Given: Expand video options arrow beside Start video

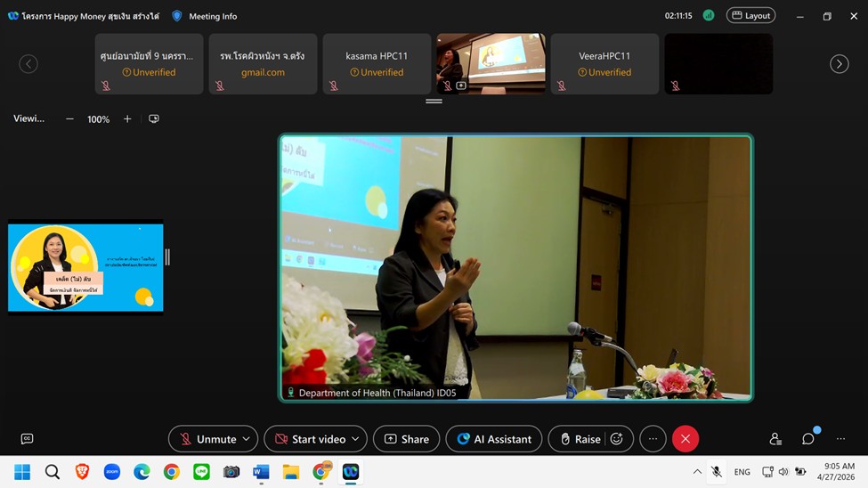Looking at the screenshot, I should pos(355,439).
